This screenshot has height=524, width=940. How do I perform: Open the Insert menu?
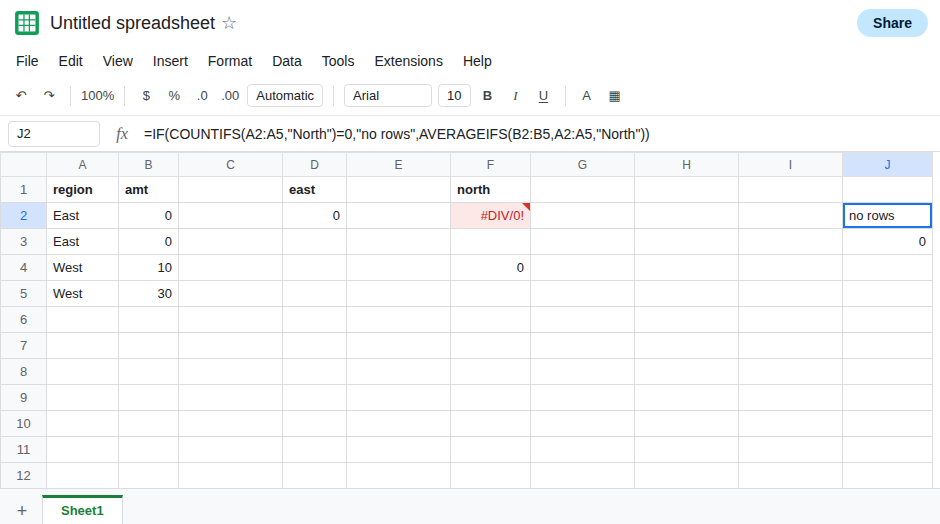point(170,61)
